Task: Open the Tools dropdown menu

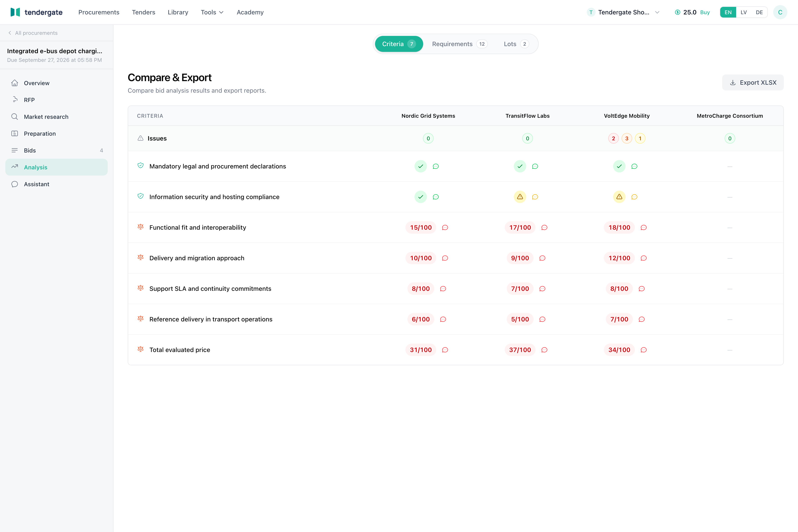Action: point(212,12)
